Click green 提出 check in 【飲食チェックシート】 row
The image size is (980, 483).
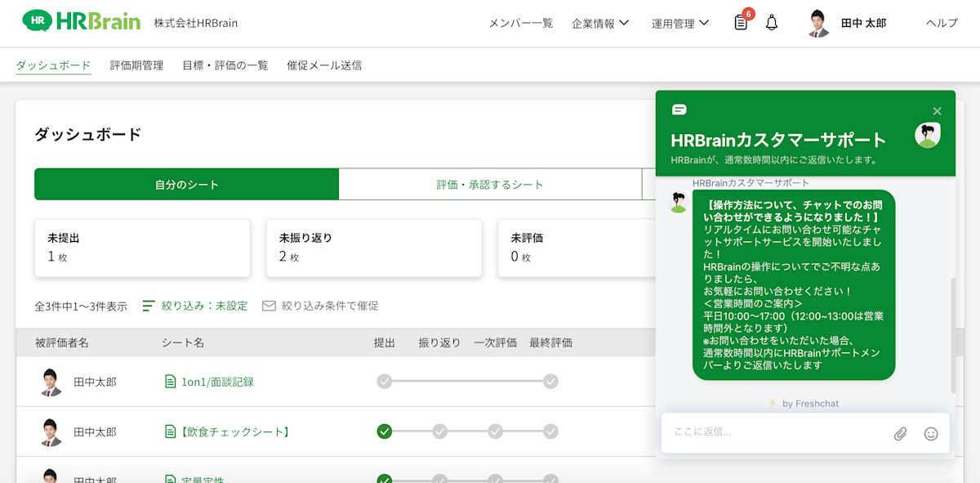[x=385, y=431]
